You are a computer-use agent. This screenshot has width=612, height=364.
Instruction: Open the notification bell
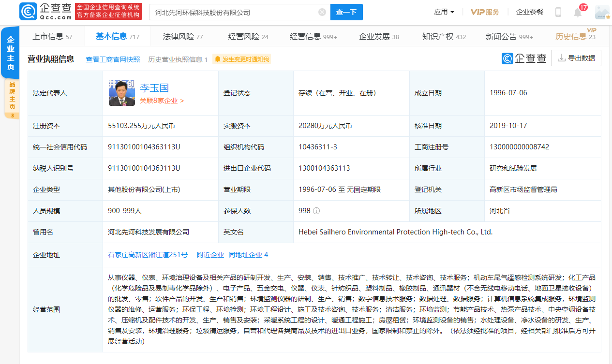click(578, 12)
